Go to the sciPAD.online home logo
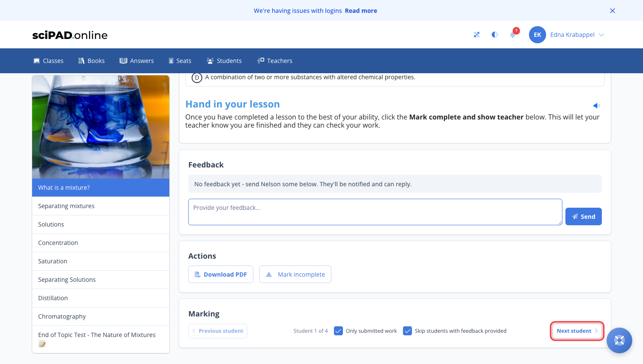643x364 pixels. pyautogui.click(x=70, y=35)
